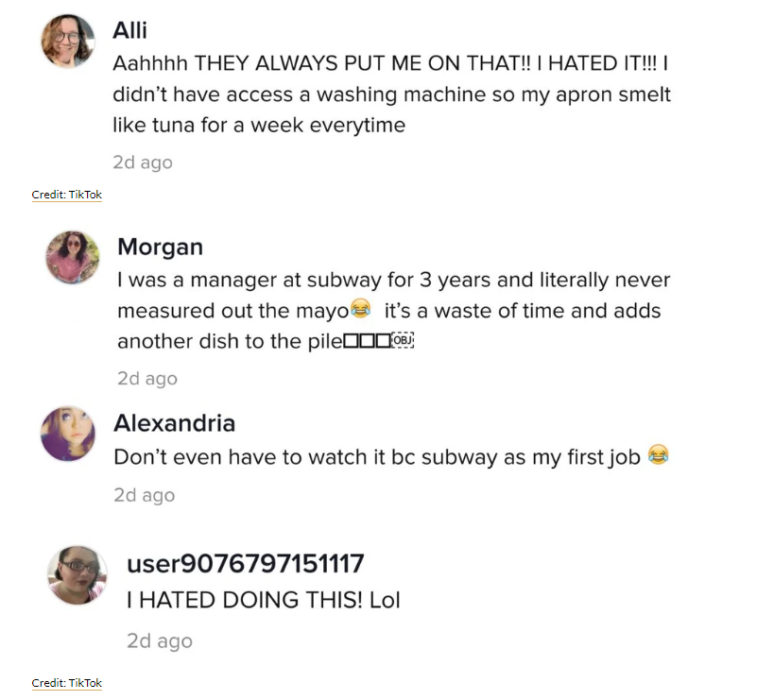Click Alli's comment text about tuna apron

click(x=392, y=94)
